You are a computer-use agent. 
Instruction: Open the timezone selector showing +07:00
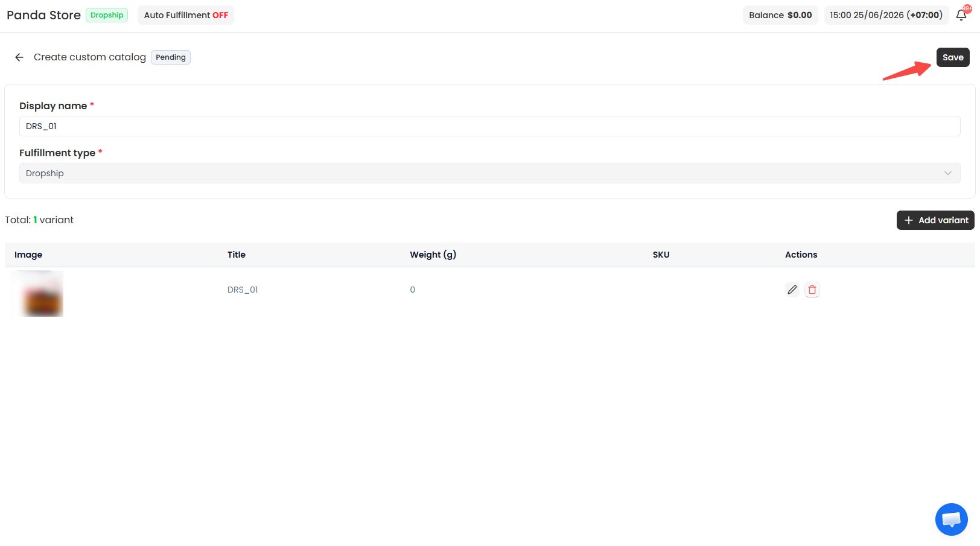pos(886,15)
